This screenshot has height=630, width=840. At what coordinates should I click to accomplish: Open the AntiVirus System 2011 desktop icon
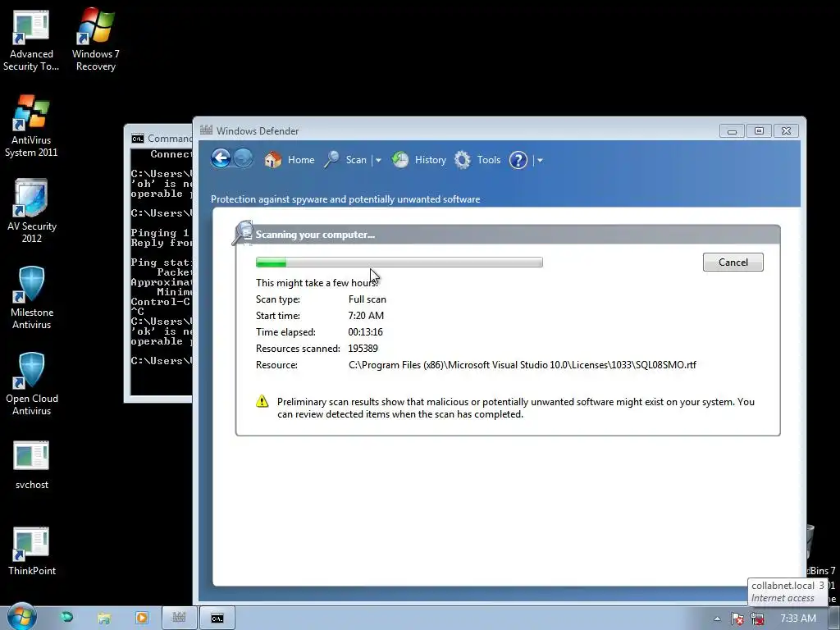[x=31, y=126]
